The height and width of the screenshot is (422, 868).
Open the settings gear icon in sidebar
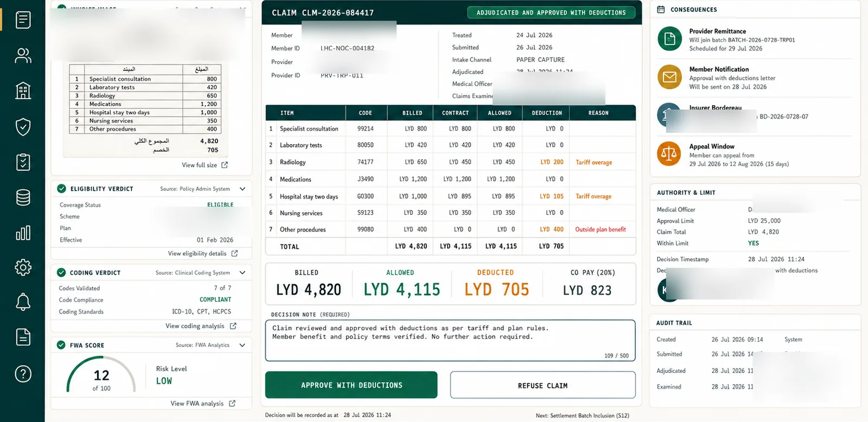coord(23,267)
